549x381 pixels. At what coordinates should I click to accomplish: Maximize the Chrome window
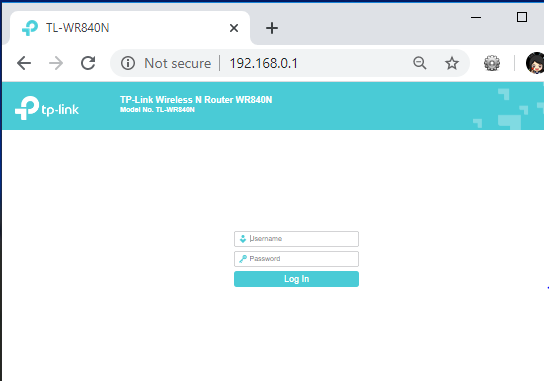[x=522, y=17]
